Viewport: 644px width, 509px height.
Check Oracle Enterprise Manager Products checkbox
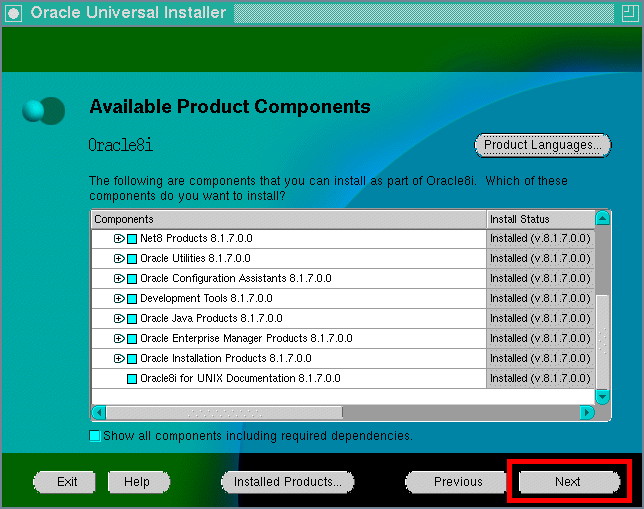point(132,339)
